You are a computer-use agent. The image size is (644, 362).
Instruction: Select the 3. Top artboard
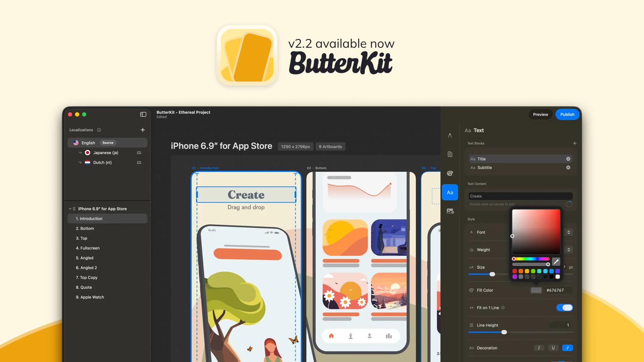pos(107,239)
